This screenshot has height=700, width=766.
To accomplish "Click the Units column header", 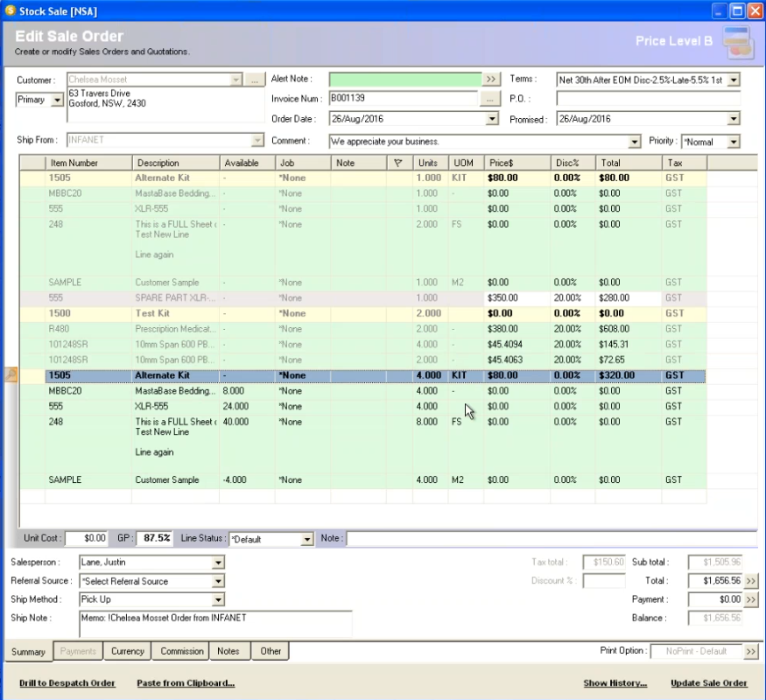I will coord(431,163).
